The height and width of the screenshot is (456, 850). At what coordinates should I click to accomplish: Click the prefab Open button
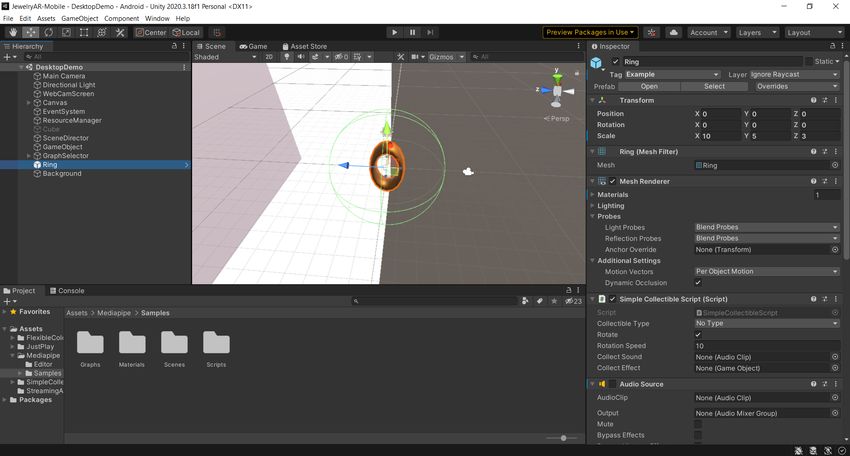649,86
